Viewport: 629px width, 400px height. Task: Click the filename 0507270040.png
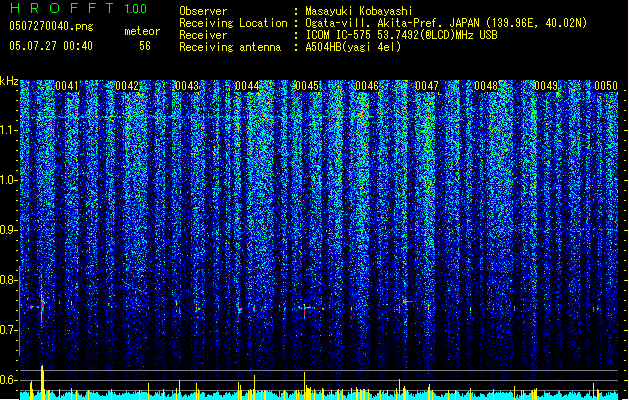pos(51,26)
